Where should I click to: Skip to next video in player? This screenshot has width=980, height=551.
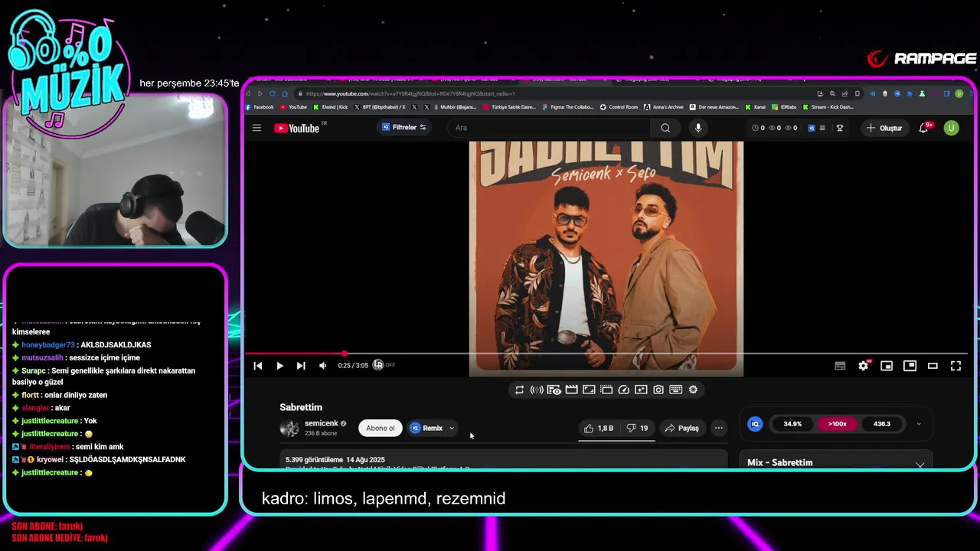[x=301, y=366]
